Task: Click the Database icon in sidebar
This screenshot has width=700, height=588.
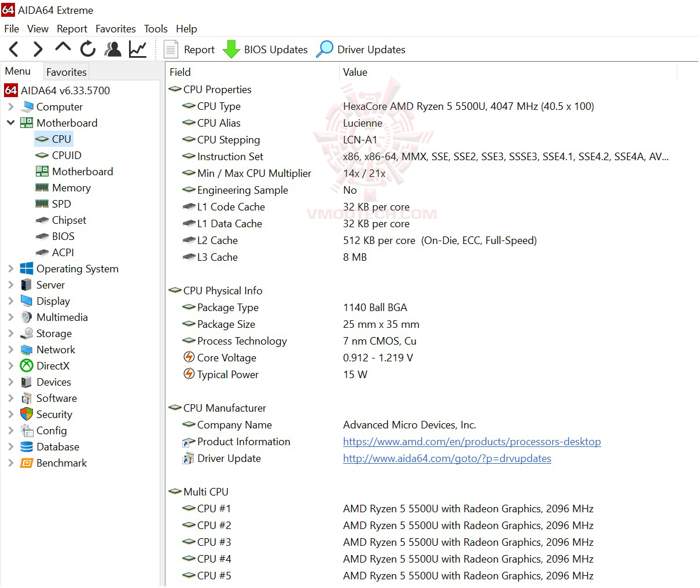Action: pos(27,446)
